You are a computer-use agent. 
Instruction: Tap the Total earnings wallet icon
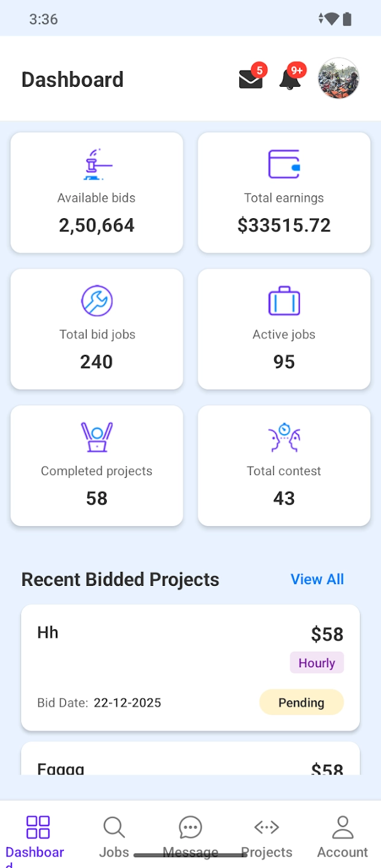click(x=284, y=164)
